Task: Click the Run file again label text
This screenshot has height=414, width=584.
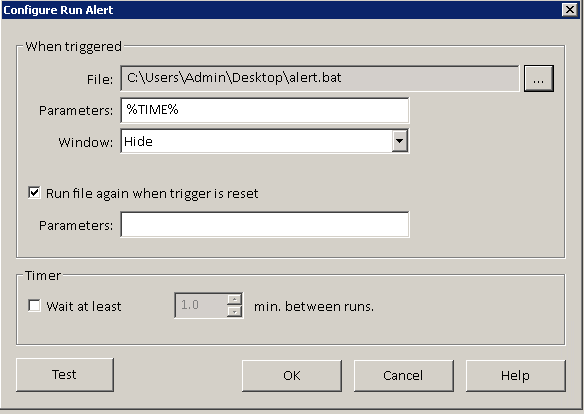Action: coord(152,194)
